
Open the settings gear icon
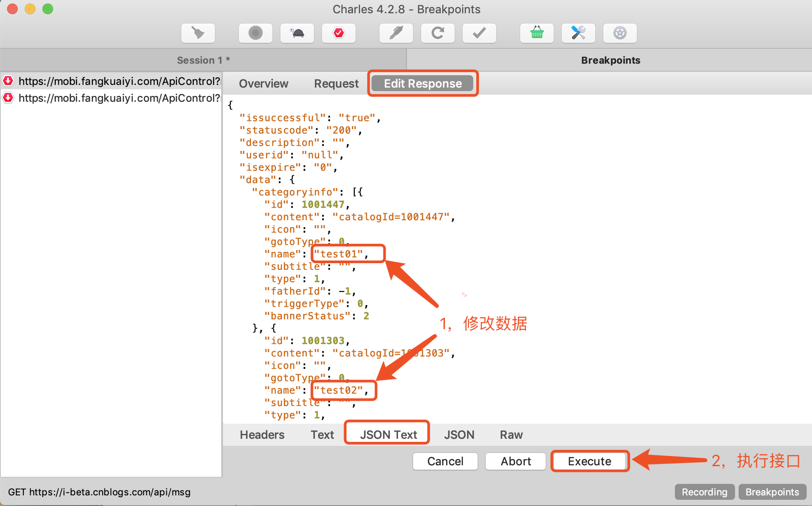620,33
